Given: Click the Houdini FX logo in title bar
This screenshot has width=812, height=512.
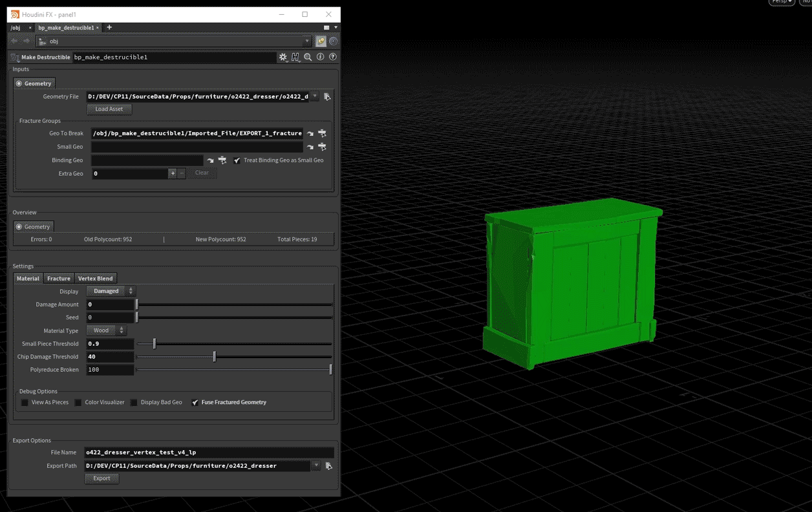Looking at the screenshot, I should (15, 14).
